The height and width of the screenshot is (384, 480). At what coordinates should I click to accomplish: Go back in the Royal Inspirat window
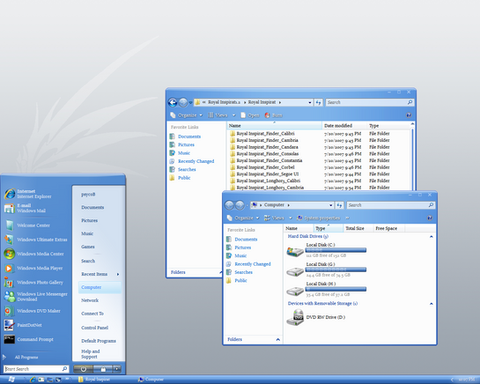click(173, 102)
